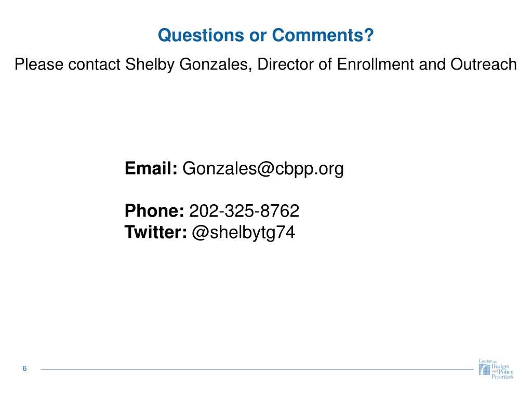Click the cbpp.org domain in the email
The height and width of the screenshot is (399, 532).
[x=309, y=169]
